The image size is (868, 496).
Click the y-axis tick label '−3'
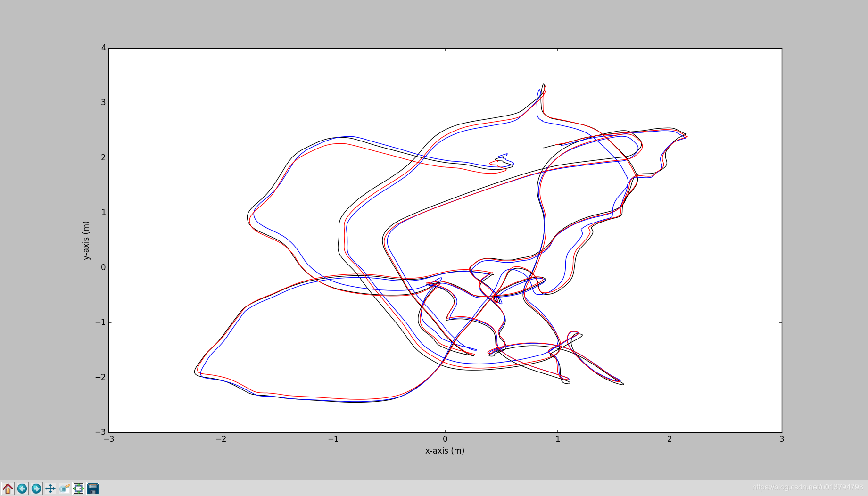tap(101, 432)
